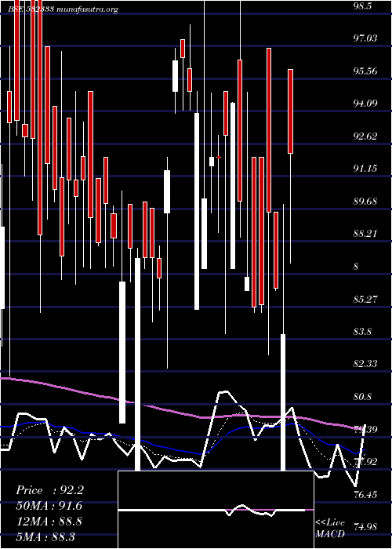Click the 74.98 price axis label
This screenshot has width=392, height=549.
365,527
